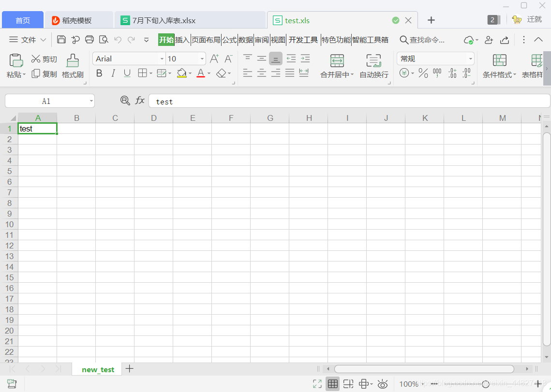Decrease indent icon
Image resolution: width=551 pixels, height=392 pixels.
click(291, 58)
